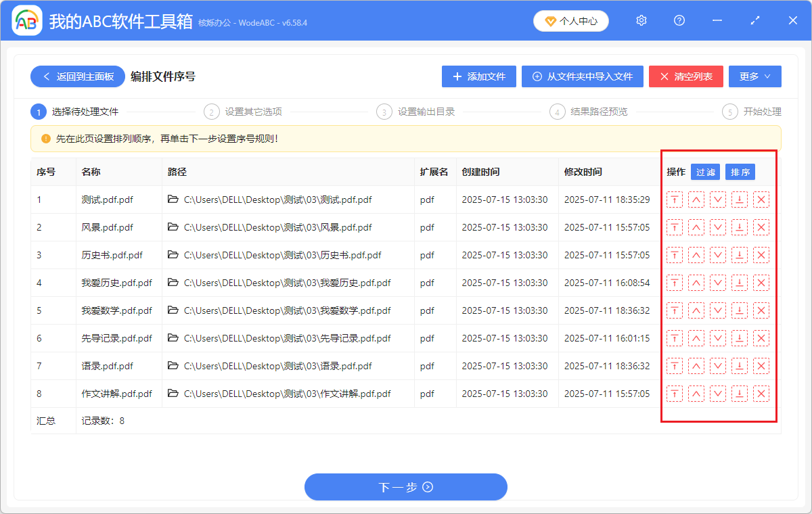Viewport: 812px width, 514px height.
Task: Move 我爱历史.pdf.pdf to the bottom
Action: [740, 283]
